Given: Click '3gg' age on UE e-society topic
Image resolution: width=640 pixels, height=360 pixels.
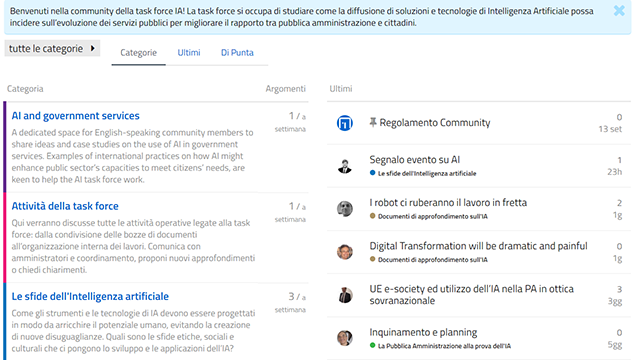Looking at the screenshot, I should (615, 301).
